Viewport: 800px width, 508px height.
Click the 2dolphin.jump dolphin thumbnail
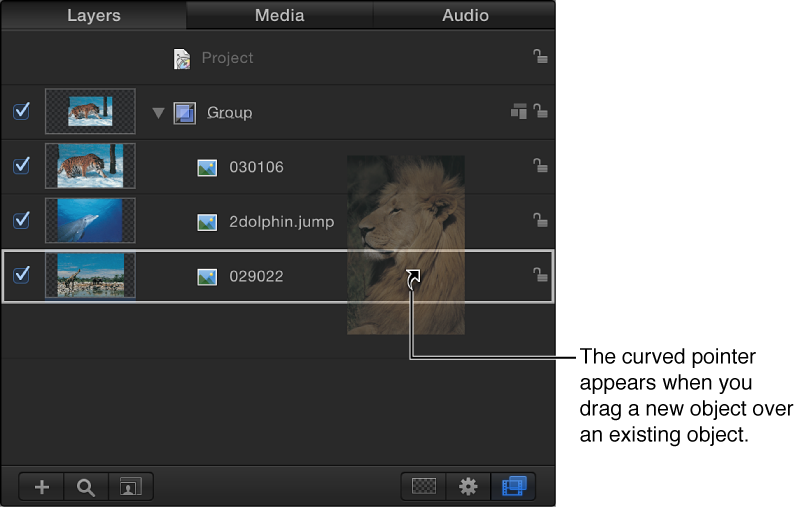tap(90, 220)
